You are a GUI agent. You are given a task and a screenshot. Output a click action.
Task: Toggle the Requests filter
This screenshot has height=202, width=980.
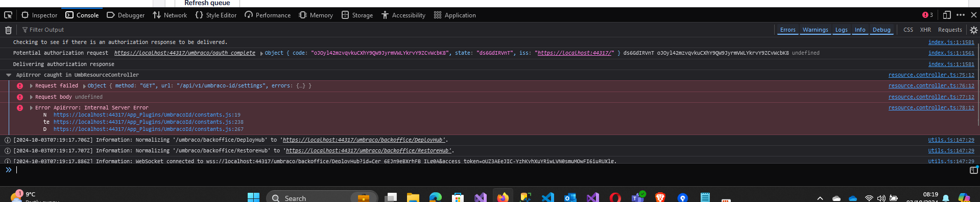click(950, 30)
